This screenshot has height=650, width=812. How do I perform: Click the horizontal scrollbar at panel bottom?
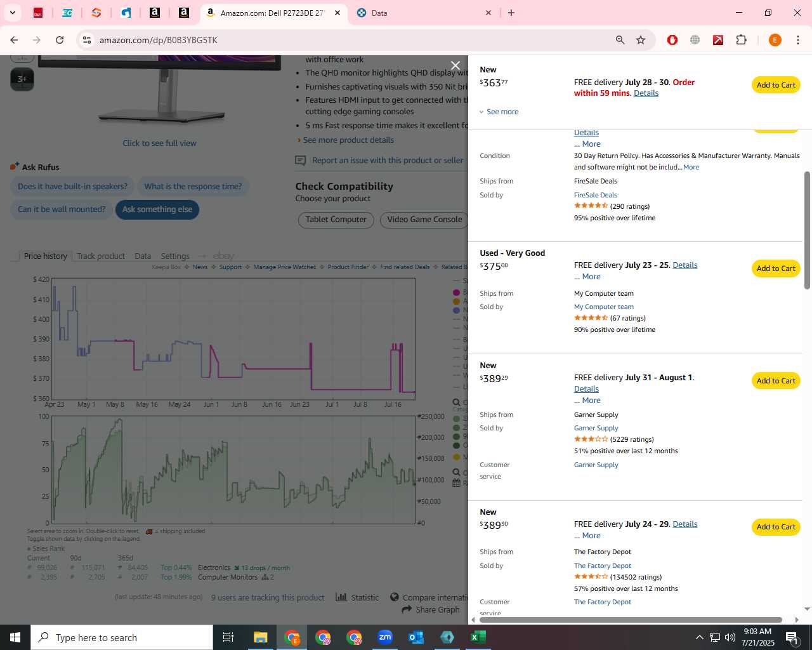(x=631, y=620)
